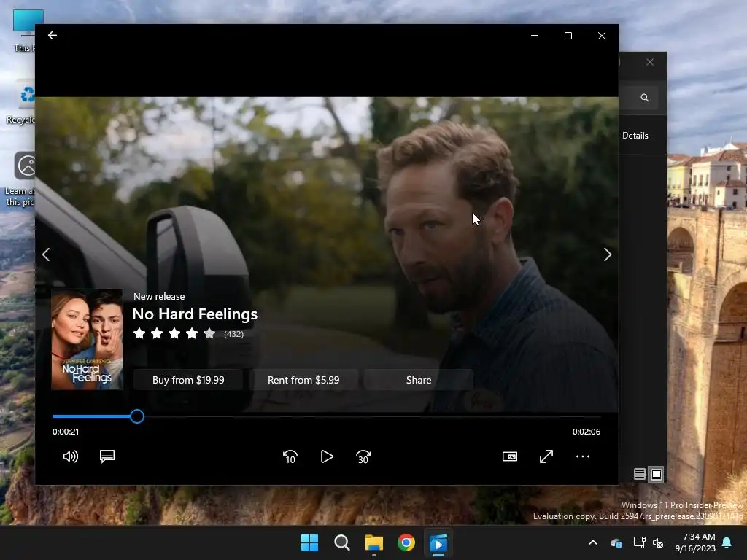Screen dimensions: 747x560
Task: Open Details tab in background window
Action: coord(635,136)
